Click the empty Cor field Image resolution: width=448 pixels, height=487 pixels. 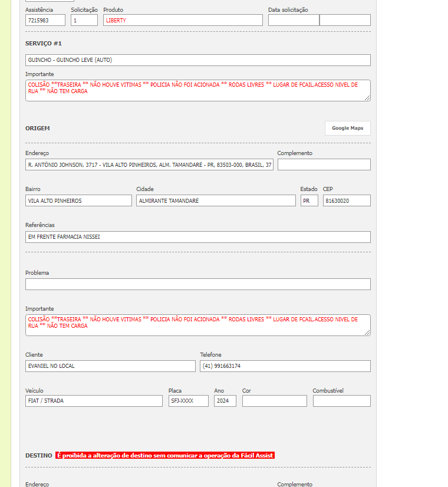tap(275, 401)
